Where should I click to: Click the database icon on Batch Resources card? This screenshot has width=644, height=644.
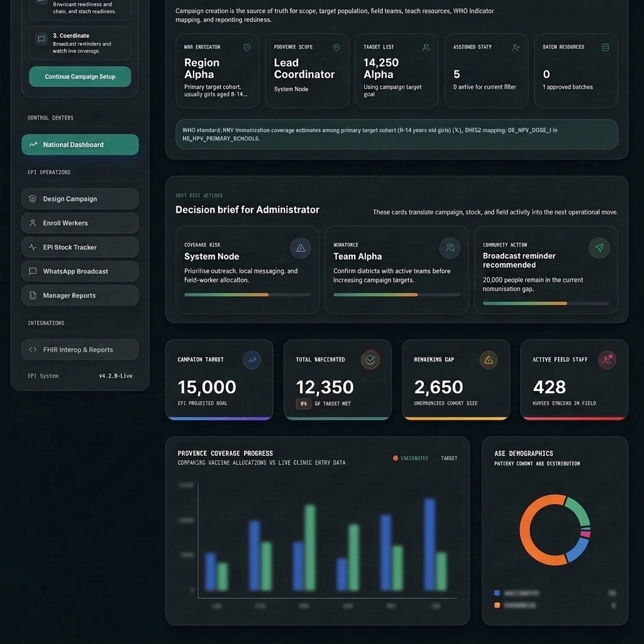coord(606,48)
